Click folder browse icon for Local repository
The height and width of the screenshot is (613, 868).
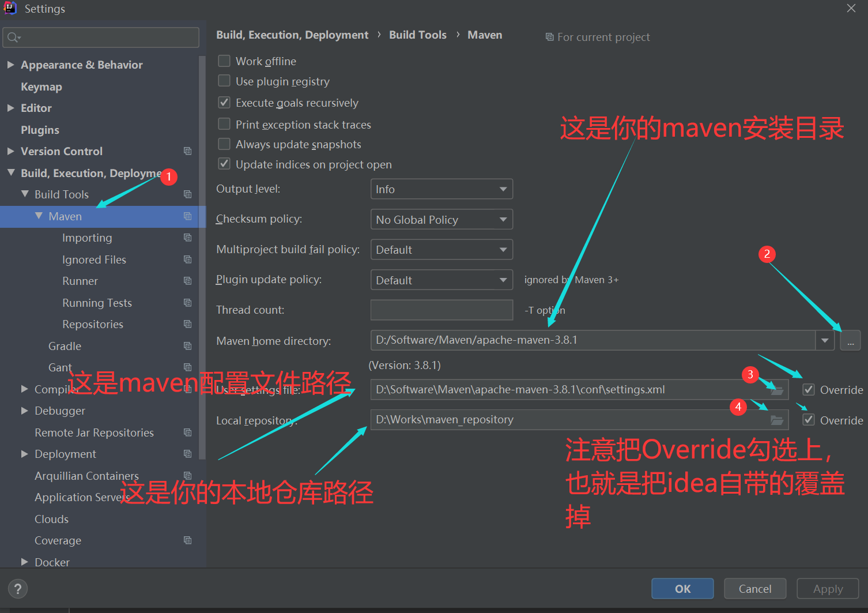coord(777,420)
